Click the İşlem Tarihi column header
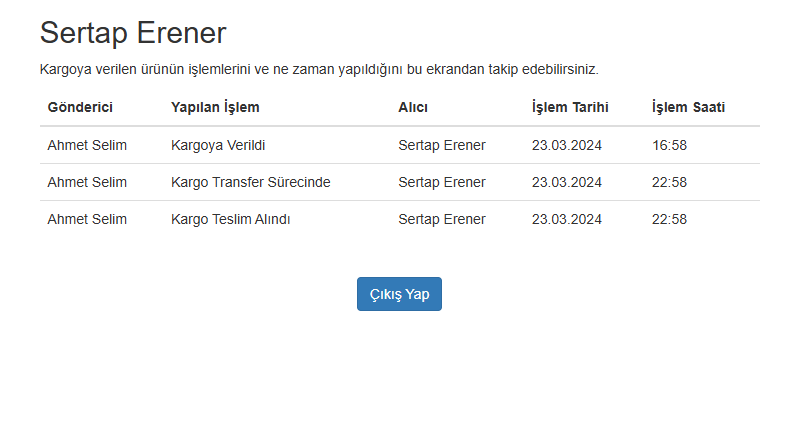Screen dimensions: 806x445 click(570, 107)
